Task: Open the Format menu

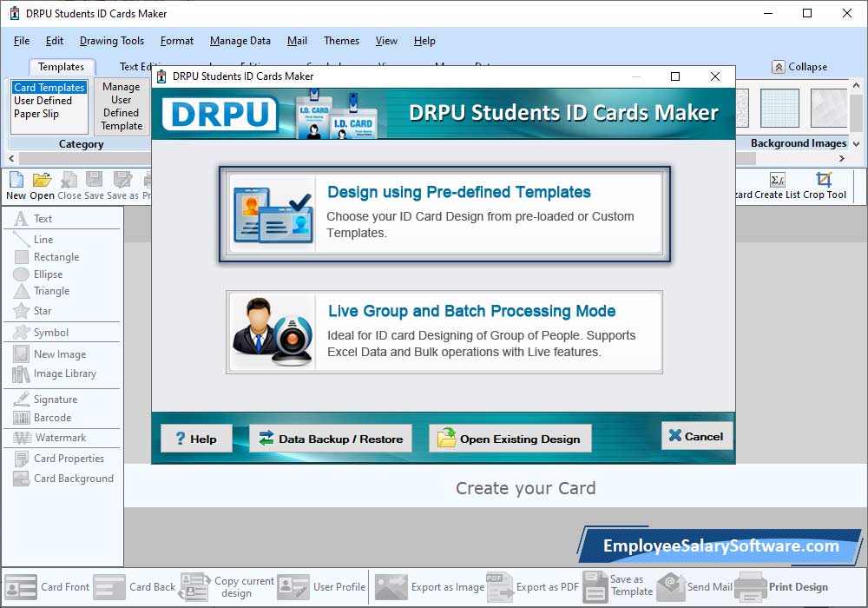Action: coord(177,41)
